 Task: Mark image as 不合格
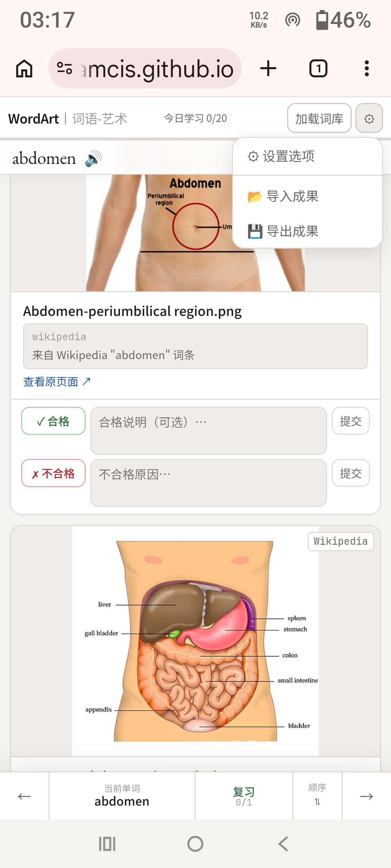(53, 473)
